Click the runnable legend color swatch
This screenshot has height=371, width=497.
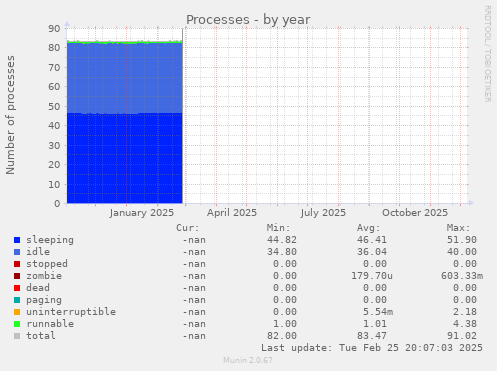point(17,324)
